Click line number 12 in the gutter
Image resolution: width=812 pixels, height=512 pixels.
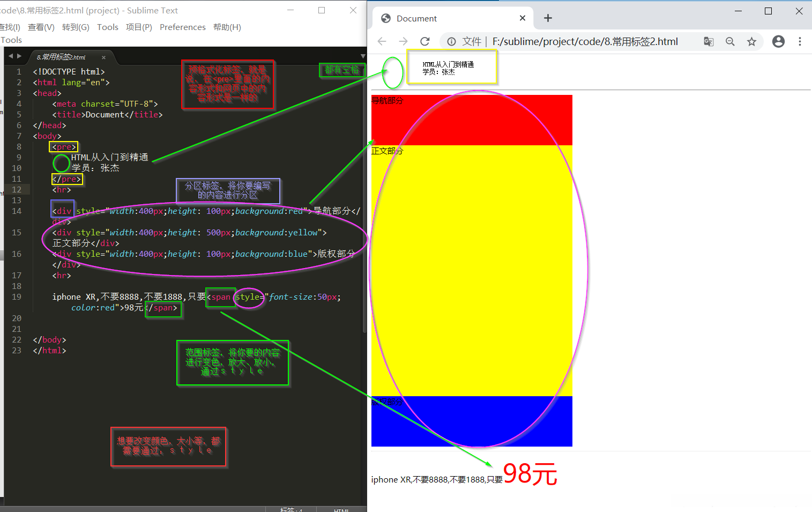pos(17,189)
